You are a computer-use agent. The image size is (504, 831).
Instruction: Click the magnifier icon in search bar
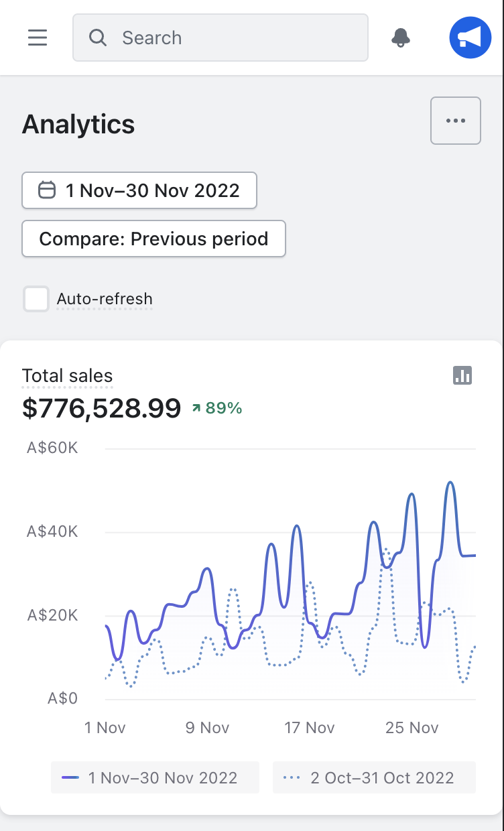click(x=98, y=38)
